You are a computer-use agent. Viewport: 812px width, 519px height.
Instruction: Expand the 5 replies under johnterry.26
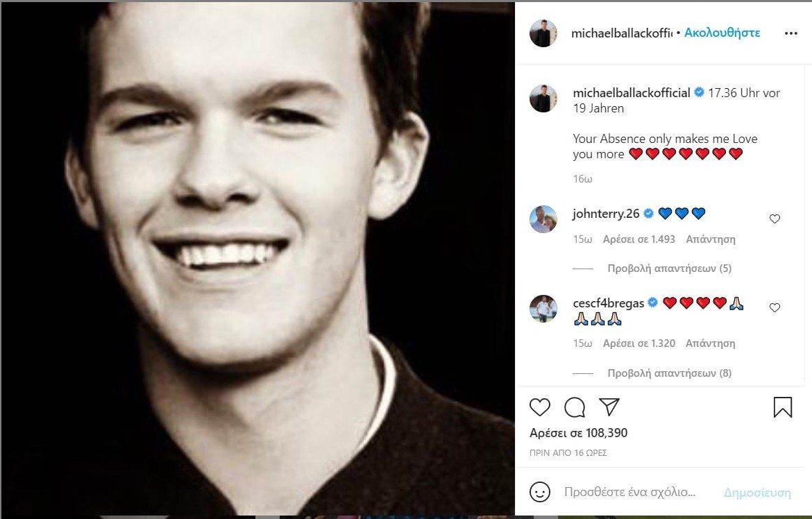(x=669, y=269)
